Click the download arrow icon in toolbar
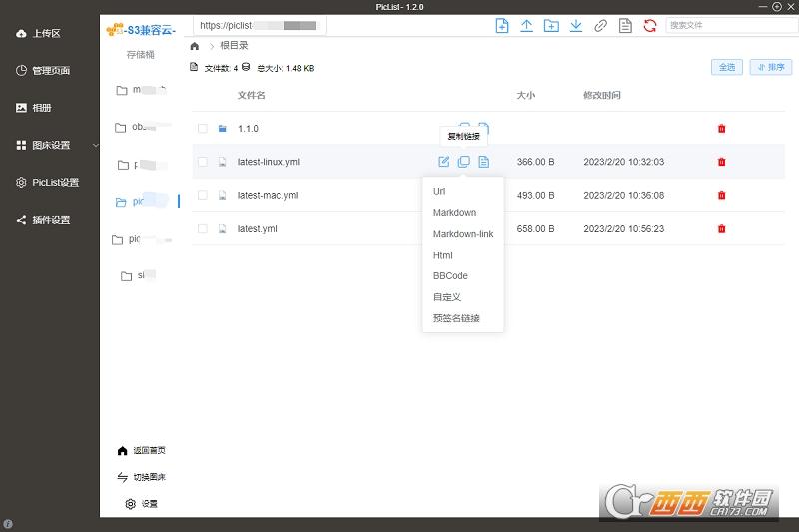Screen dimensions: 799x532 (576, 25)
